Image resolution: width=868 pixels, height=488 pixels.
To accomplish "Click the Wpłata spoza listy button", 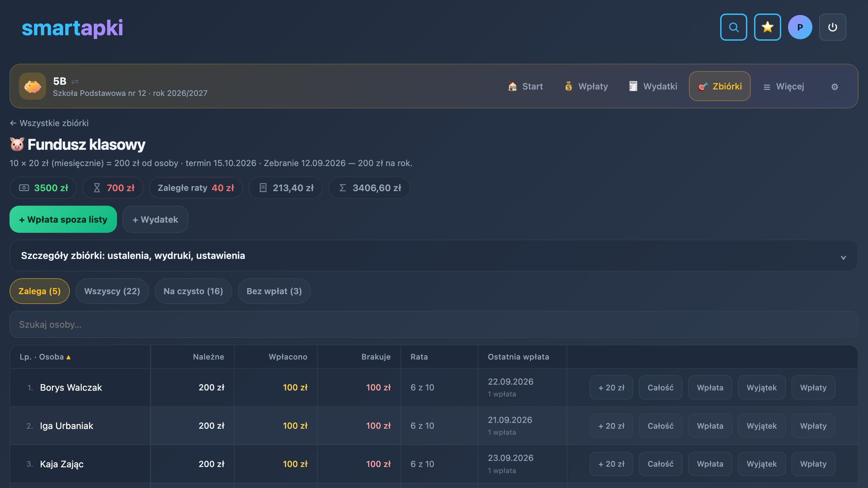I will [63, 219].
